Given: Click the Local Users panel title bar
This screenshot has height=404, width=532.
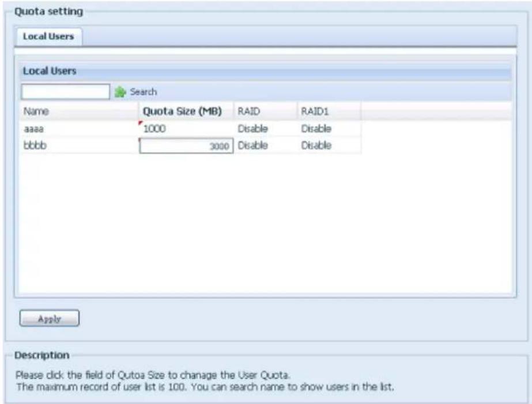Looking at the screenshot, I should (x=266, y=71).
